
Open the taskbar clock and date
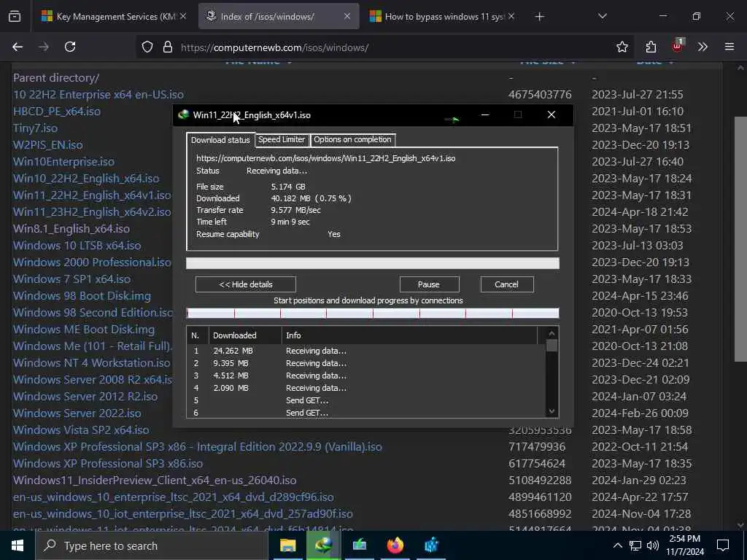685,545
